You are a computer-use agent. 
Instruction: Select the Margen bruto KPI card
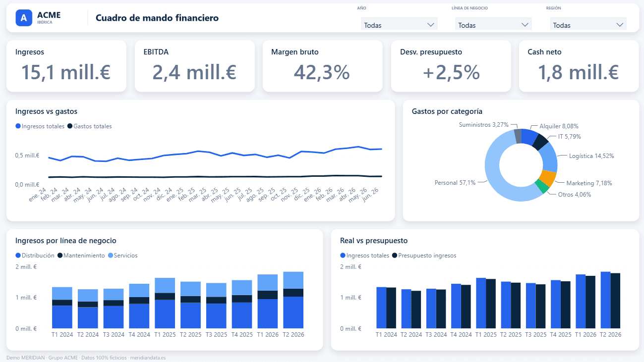322,66
